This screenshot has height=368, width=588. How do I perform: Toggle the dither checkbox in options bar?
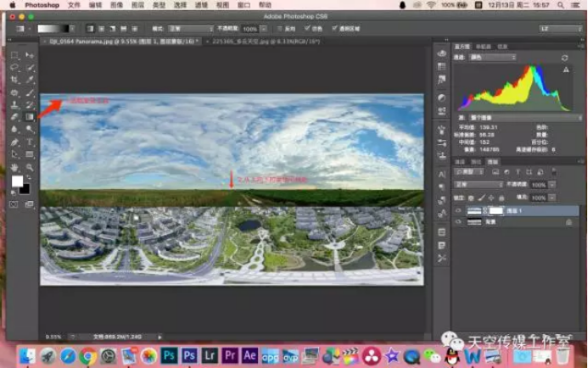[305, 28]
